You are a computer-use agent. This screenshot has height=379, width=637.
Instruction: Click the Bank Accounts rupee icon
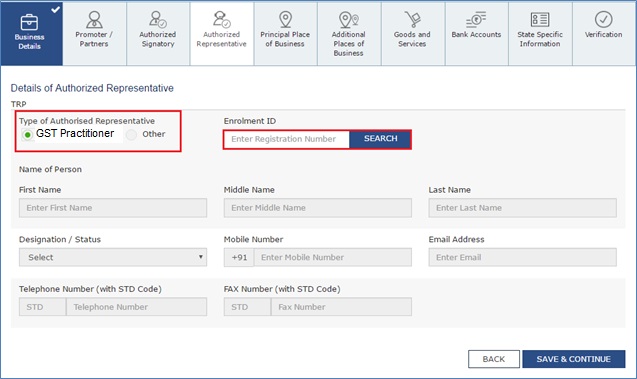[476, 19]
